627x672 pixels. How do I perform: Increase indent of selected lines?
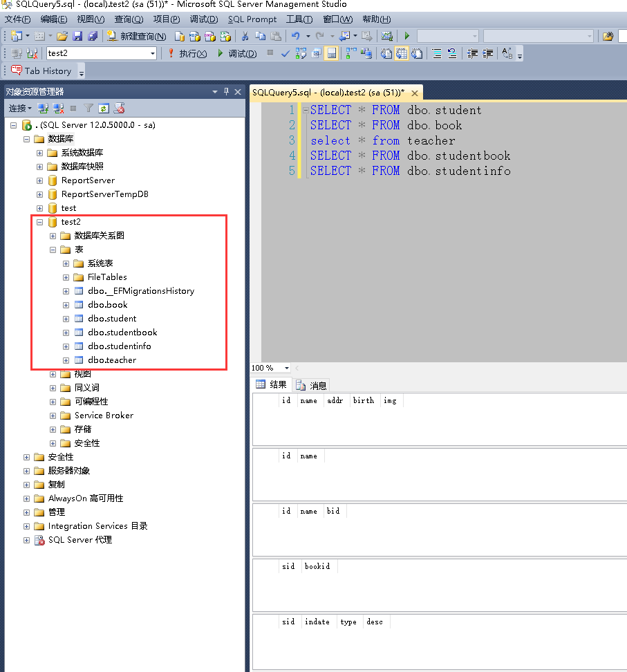488,53
